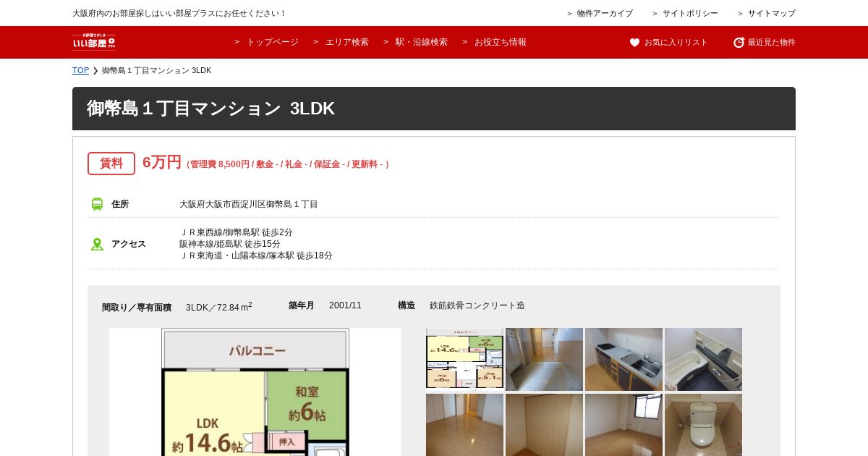
Task: Click the green train icon beside 住所
Action: tap(97, 204)
